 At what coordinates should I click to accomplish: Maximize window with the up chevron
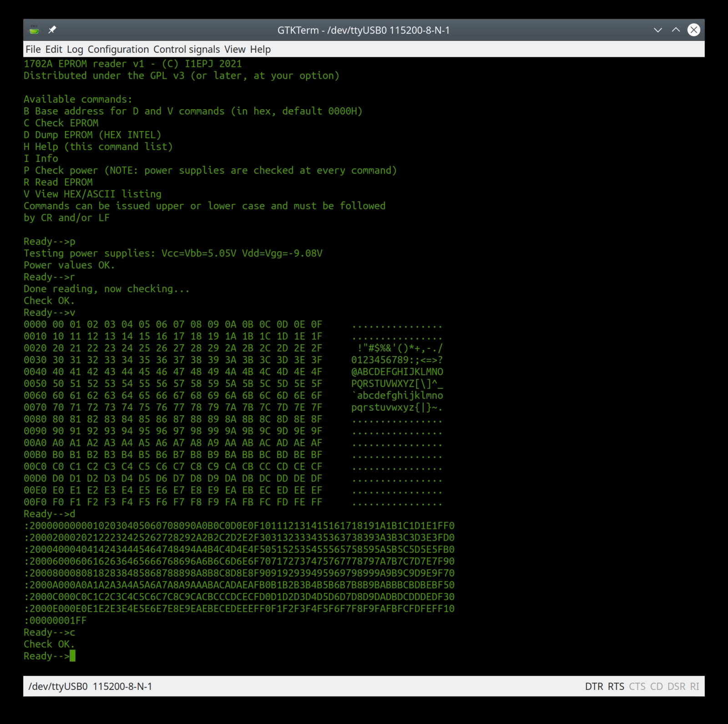pyautogui.click(x=676, y=30)
